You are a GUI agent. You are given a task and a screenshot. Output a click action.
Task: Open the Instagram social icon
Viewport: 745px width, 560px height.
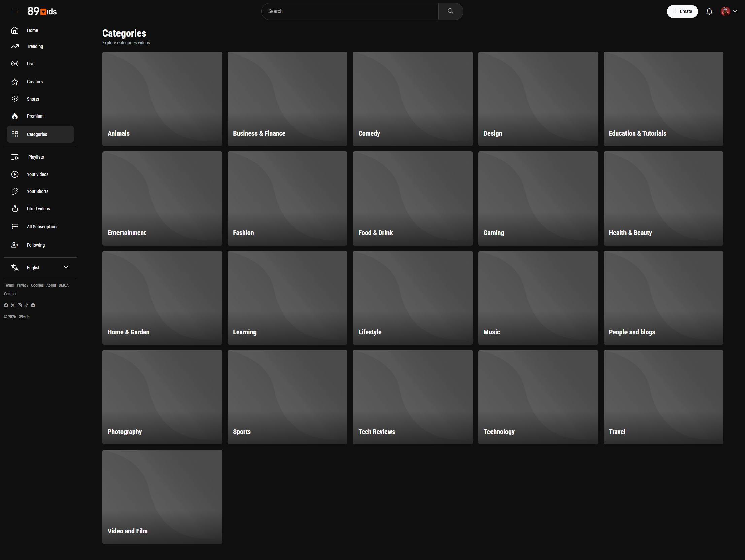[20, 306]
